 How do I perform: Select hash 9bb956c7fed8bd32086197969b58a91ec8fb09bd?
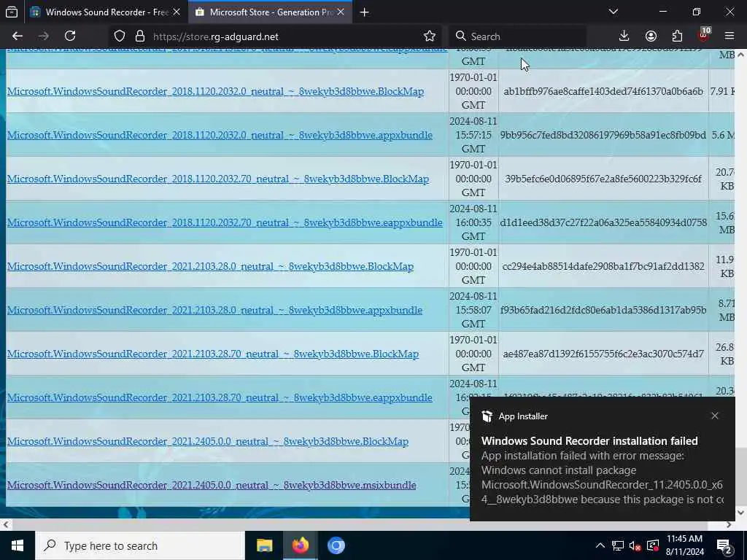click(603, 135)
